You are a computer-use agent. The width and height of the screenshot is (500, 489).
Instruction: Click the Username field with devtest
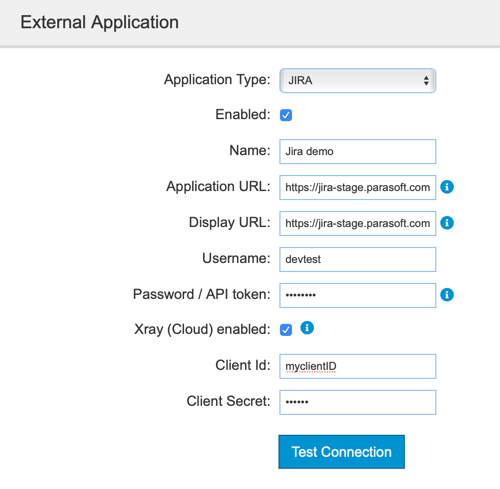[358, 259]
